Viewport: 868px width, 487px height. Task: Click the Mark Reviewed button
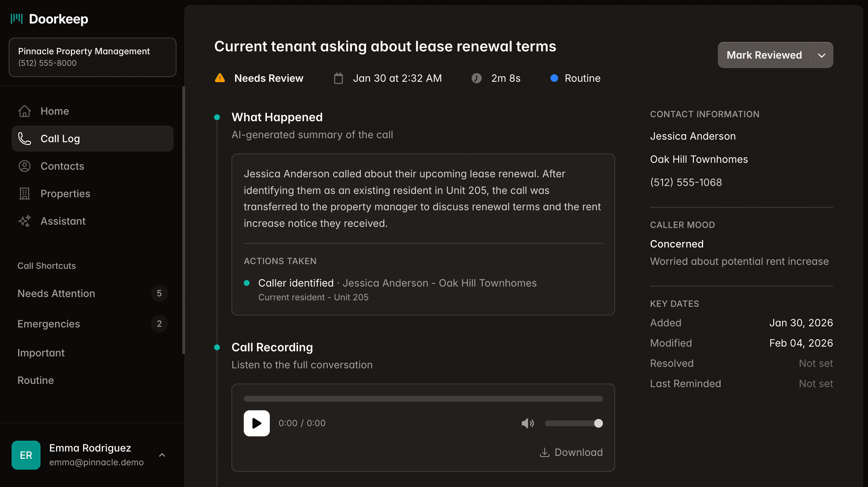764,55
